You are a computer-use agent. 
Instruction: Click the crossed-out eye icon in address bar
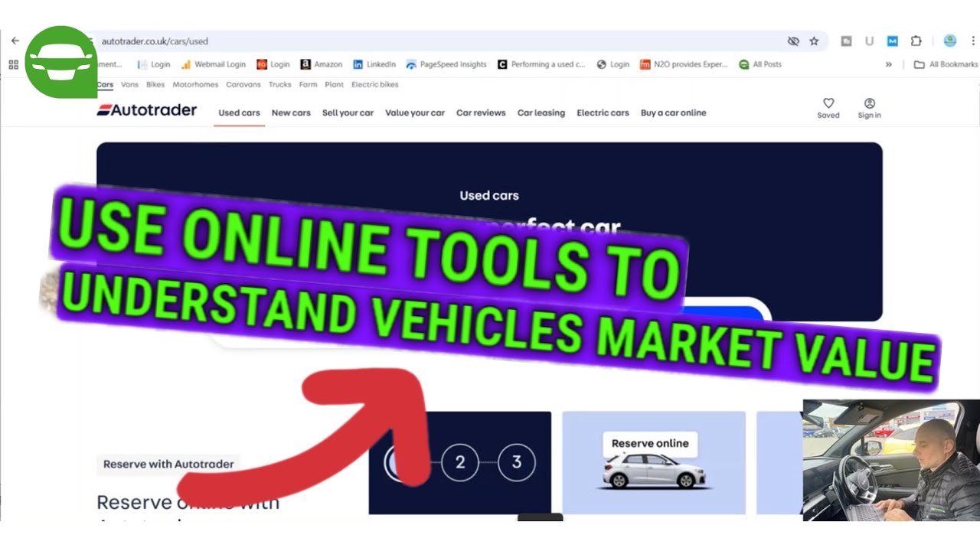[x=793, y=41]
